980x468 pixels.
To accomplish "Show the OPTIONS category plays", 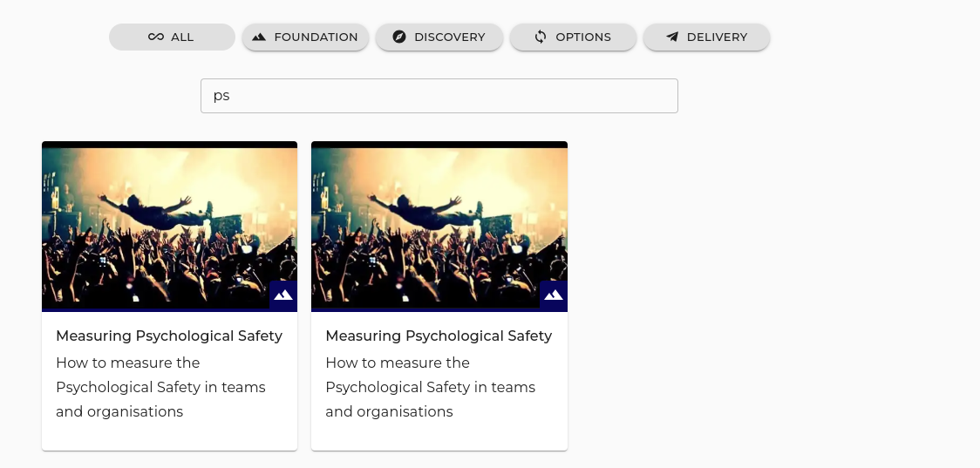I will (x=573, y=37).
